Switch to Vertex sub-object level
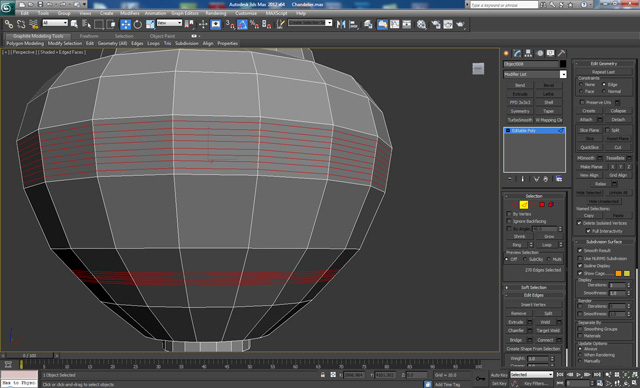 pos(514,204)
